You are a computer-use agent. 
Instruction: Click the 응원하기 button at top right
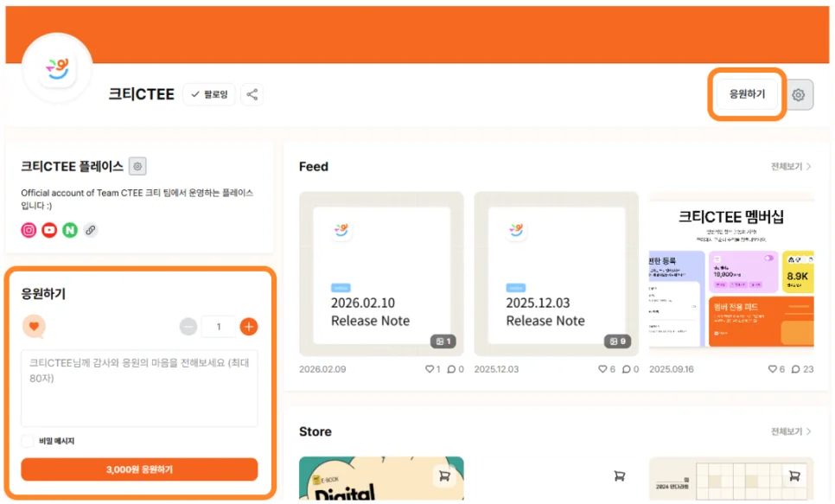coord(747,94)
